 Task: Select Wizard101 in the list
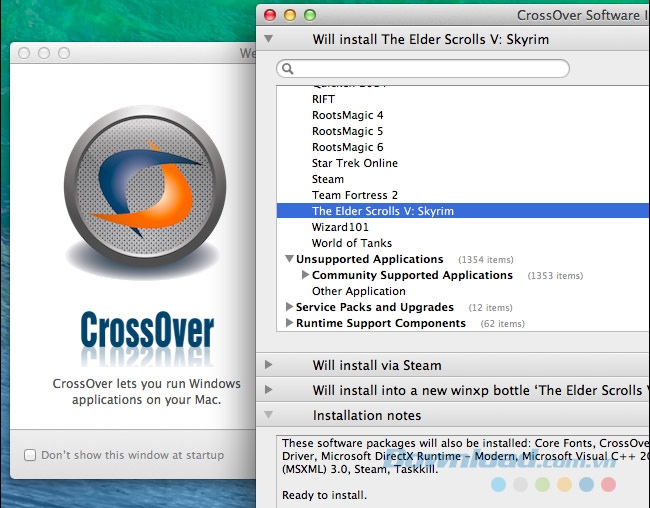[340, 227]
